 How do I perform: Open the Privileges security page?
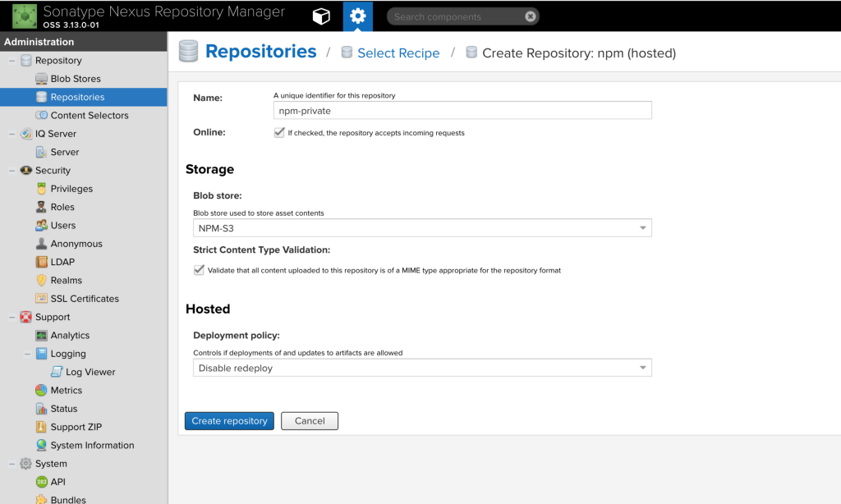coord(71,189)
